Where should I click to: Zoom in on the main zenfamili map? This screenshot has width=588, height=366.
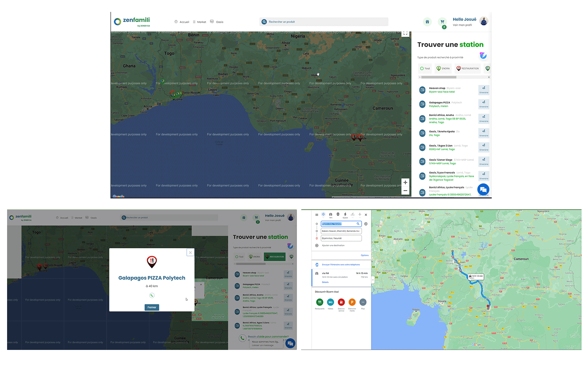(x=405, y=182)
